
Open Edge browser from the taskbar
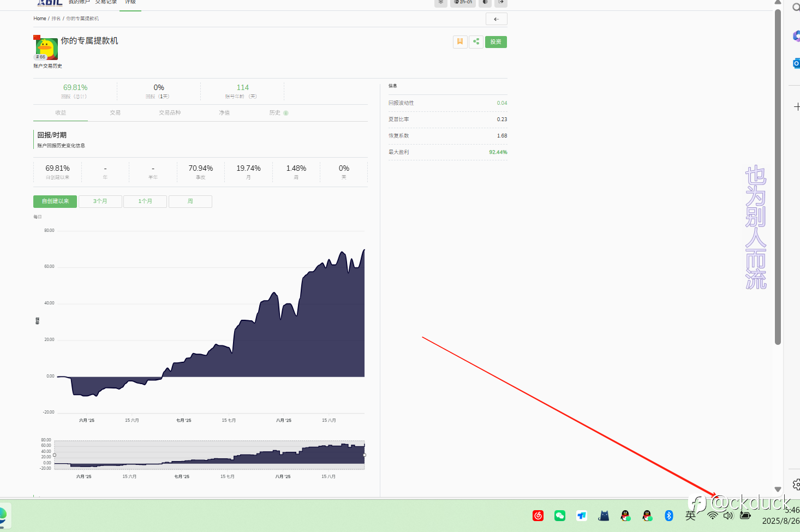point(3,516)
